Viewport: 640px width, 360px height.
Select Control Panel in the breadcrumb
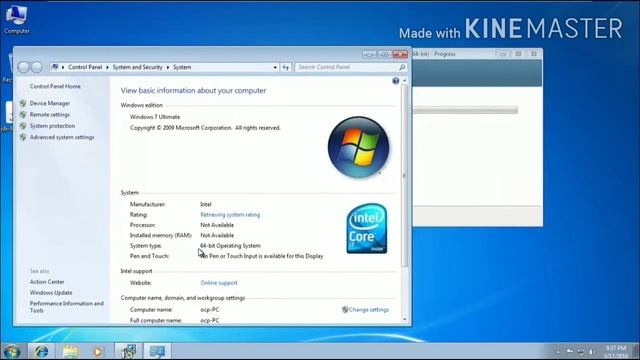[x=85, y=67]
